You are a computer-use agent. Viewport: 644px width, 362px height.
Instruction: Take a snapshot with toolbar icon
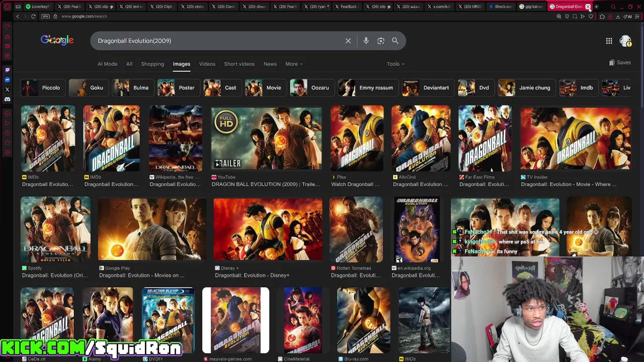click(575, 17)
